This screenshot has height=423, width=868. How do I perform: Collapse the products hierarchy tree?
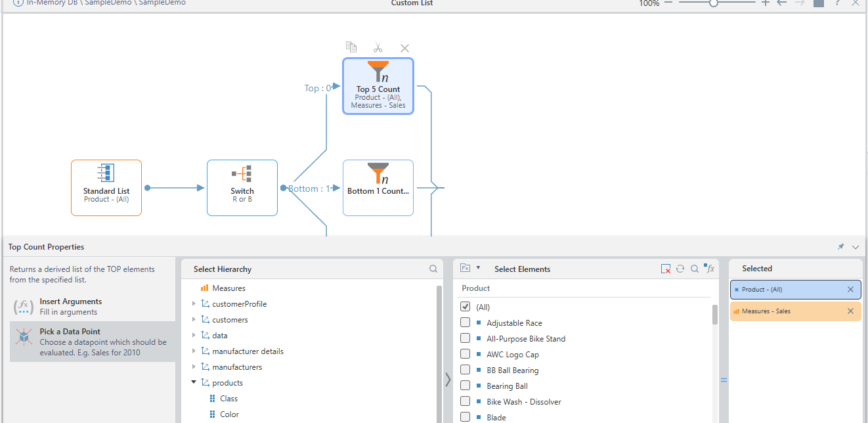(194, 383)
